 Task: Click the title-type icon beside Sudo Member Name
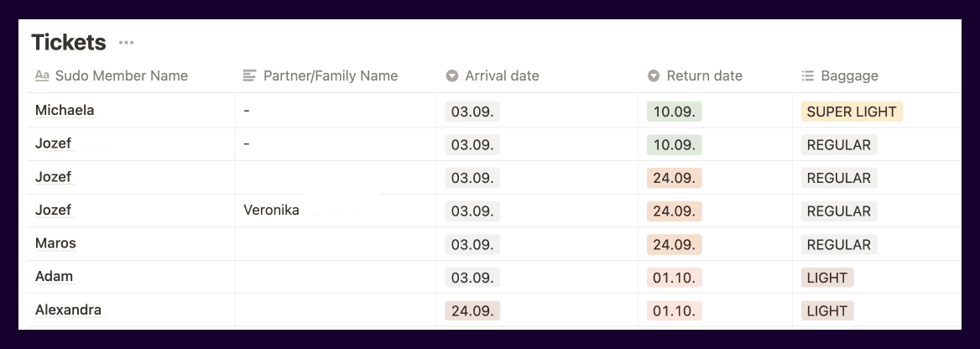pyautogui.click(x=42, y=76)
